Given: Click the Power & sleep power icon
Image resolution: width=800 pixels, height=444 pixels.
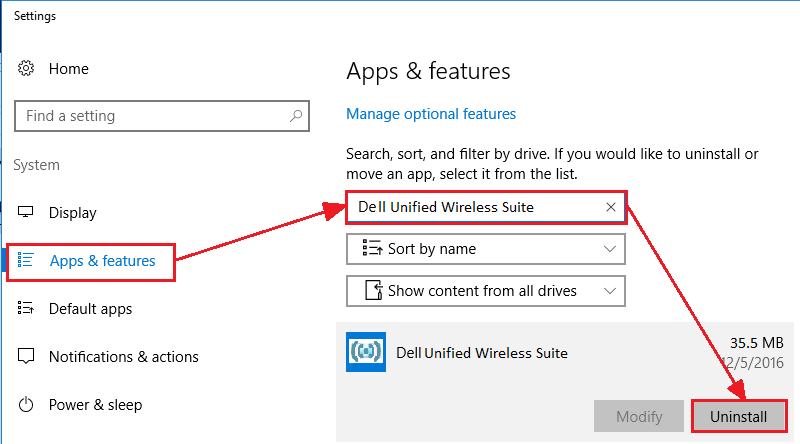Looking at the screenshot, I should [x=26, y=405].
